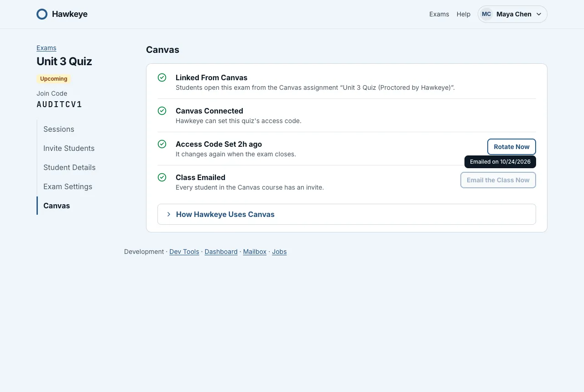Click 'Hawkeye can set this quiz's access code.'
Screen dimensions: 584x392
pyautogui.click(x=239, y=121)
